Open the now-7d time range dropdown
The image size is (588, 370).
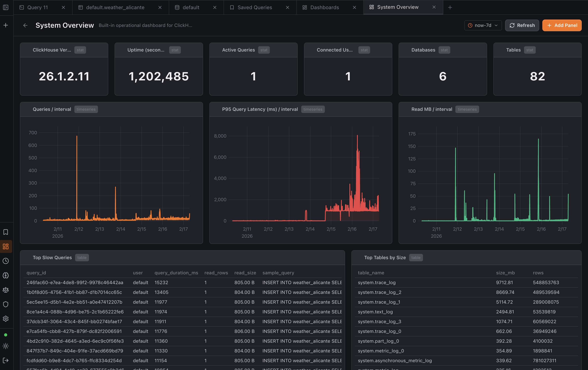(x=483, y=25)
